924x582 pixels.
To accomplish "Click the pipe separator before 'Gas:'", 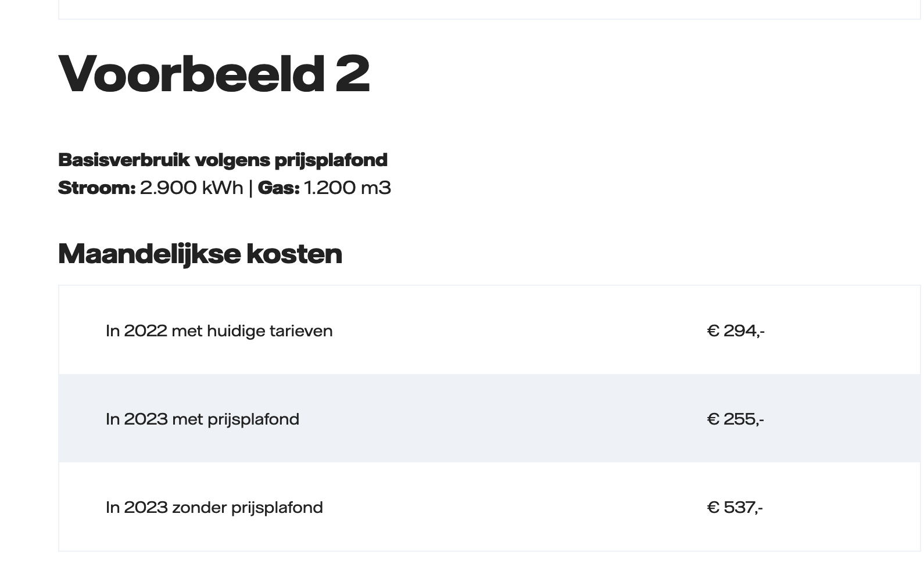I will [250, 188].
